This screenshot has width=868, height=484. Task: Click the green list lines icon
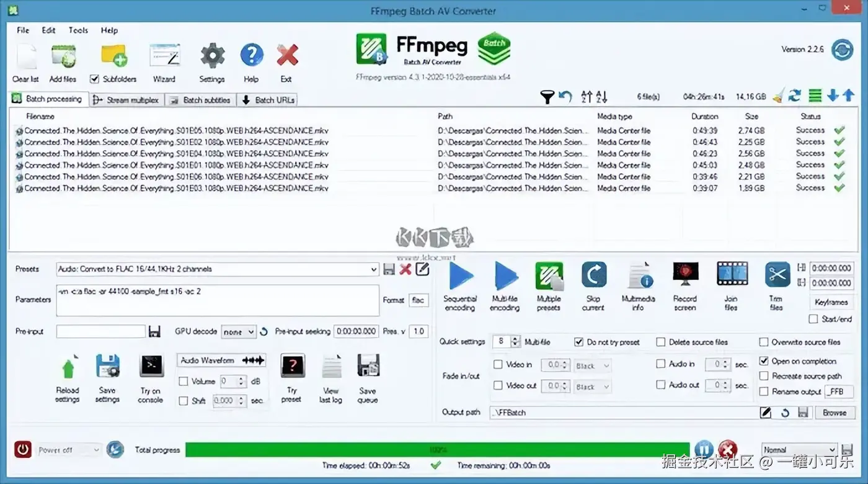click(815, 96)
